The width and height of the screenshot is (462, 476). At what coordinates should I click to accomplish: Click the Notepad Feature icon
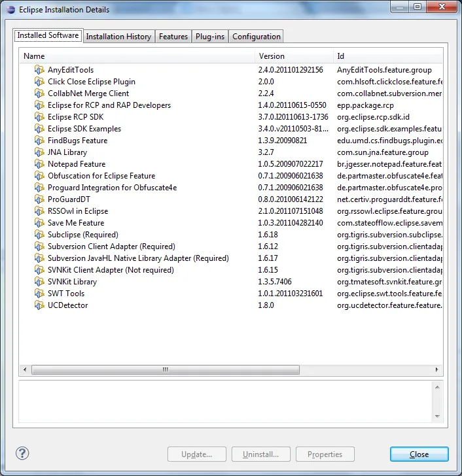[39, 164]
